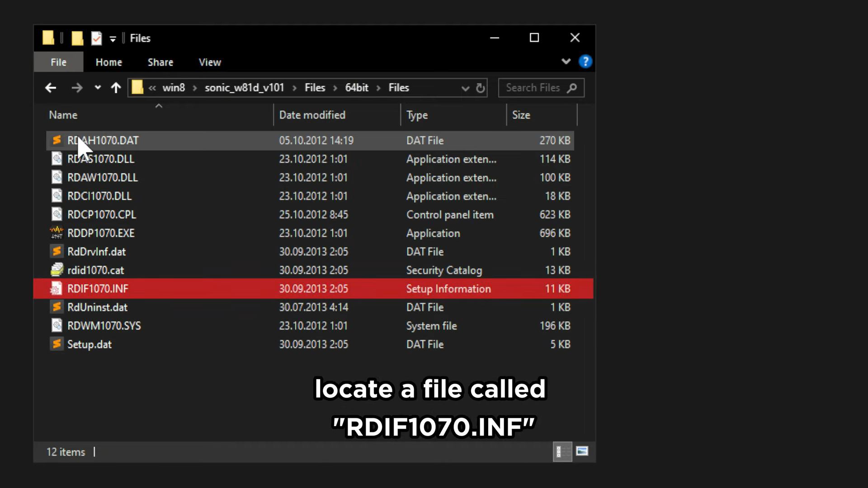The width and height of the screenshot is (868, 488).
Task: Select the RDCI1070.DLL file icon
Action: coord(57,196)
